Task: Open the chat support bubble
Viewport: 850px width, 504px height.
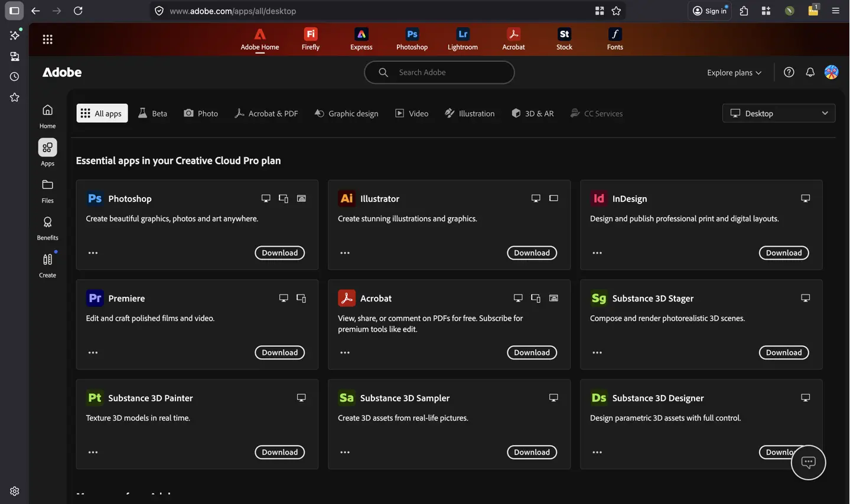Action: (808, 462)
